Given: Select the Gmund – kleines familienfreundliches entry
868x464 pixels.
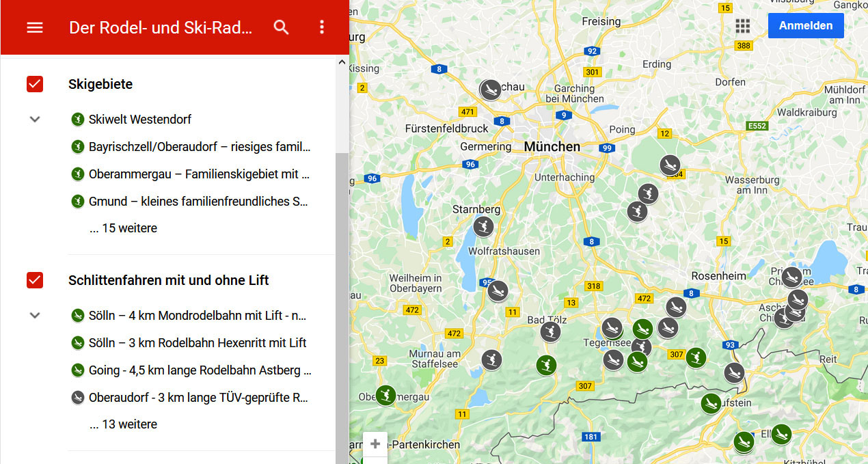Looking at the screenshot, I should 190,202.
